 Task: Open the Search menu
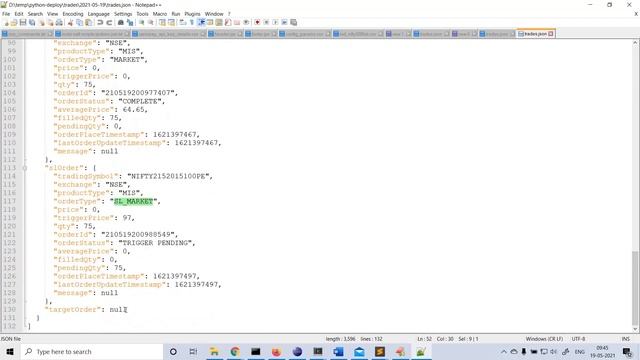(x=35, y=14)
